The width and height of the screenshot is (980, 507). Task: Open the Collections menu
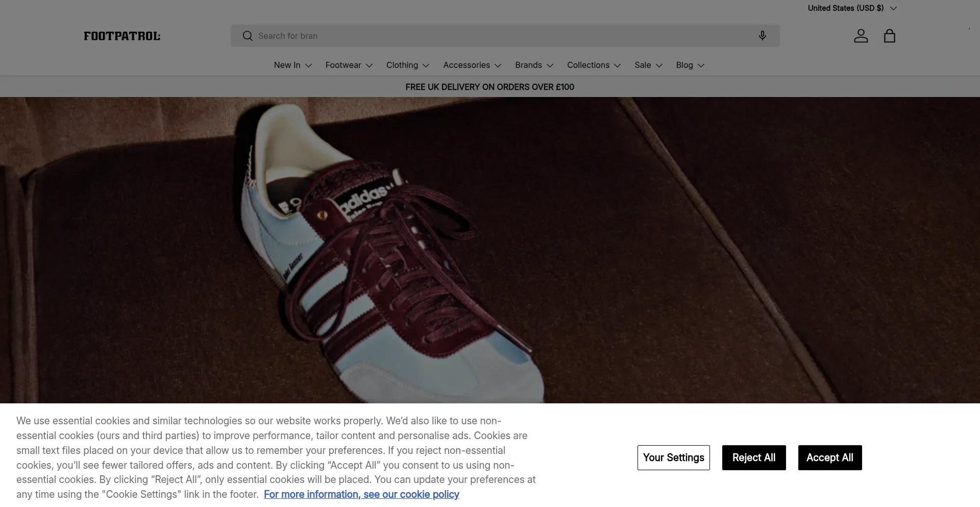594,65
